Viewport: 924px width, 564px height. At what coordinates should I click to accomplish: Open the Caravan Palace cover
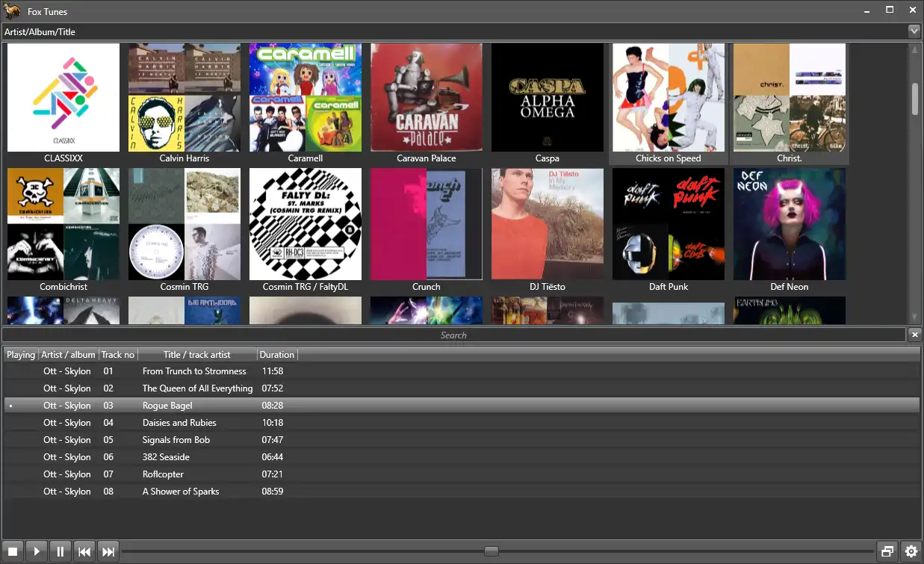click(x=427, y=97)
